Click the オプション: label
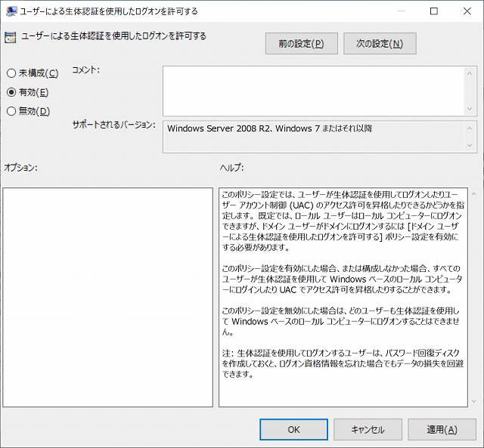 (20, 168)
